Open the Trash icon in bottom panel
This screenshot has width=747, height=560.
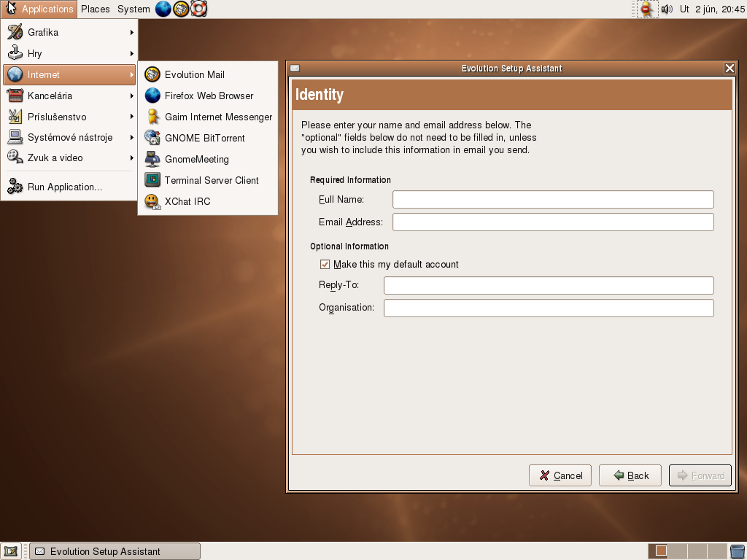pyautogui.click(x=738, y=551)
